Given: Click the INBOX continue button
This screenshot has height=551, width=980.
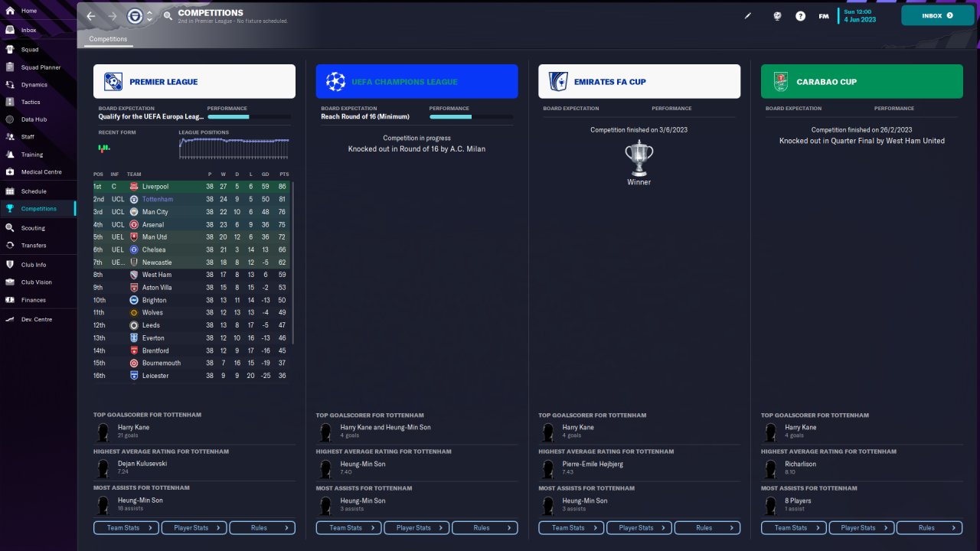Looking at the screenshot, I should point(938,15).
